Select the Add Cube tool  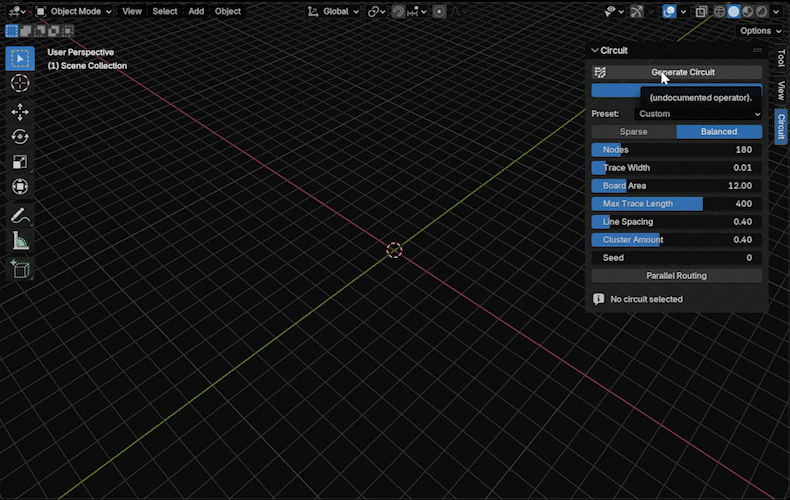tap(20, 270)
